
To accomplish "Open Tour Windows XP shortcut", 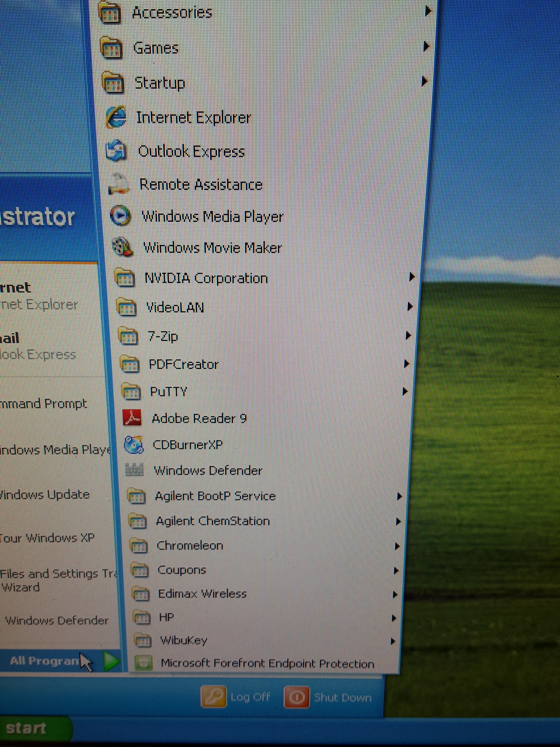I will point(47,538).
